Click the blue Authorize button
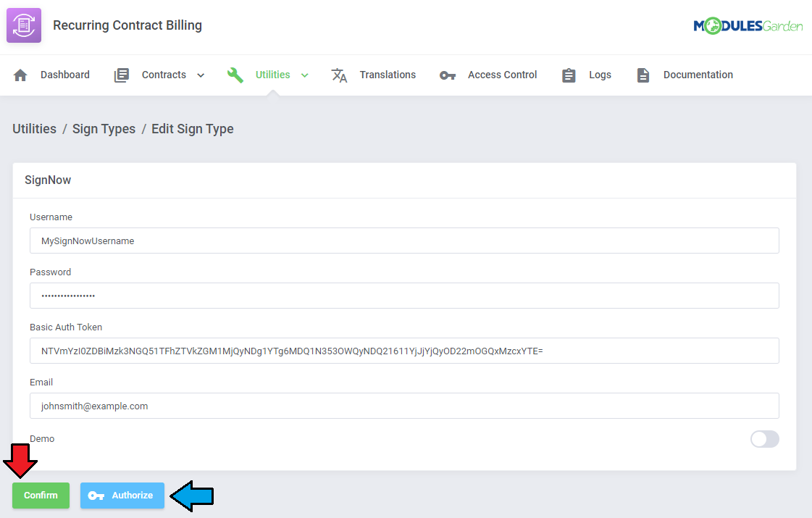The image size is (812, 518). [122, 496]
